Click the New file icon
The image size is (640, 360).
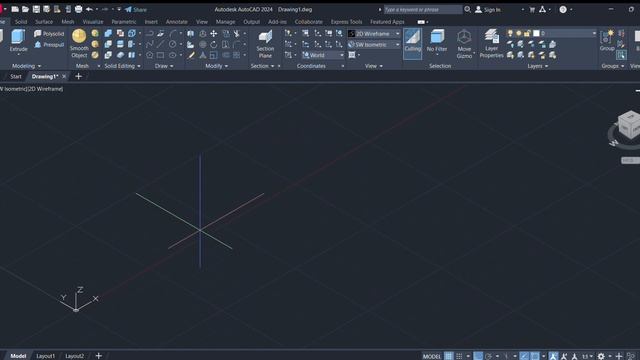coord(15,9)
